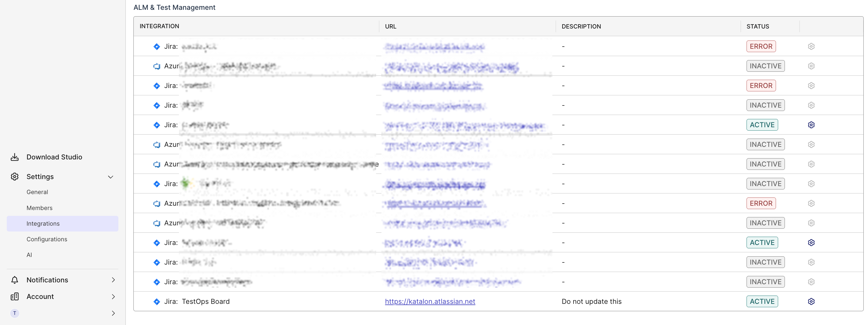The image size is (868, 325).
Task: Expand the chevron next to T avatar
Action: pyautogui.click(x=113, y=313)
